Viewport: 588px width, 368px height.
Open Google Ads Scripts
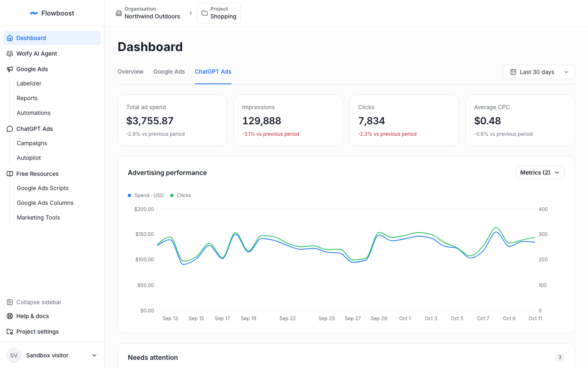coord(42,188)
